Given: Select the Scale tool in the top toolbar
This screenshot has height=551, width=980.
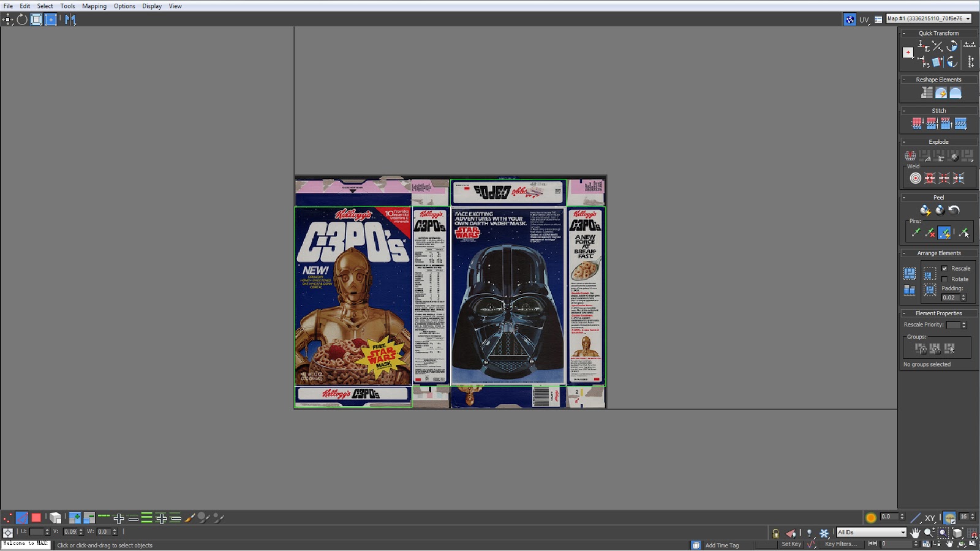Looking at the screenshot, I should [x=36, y=20].
